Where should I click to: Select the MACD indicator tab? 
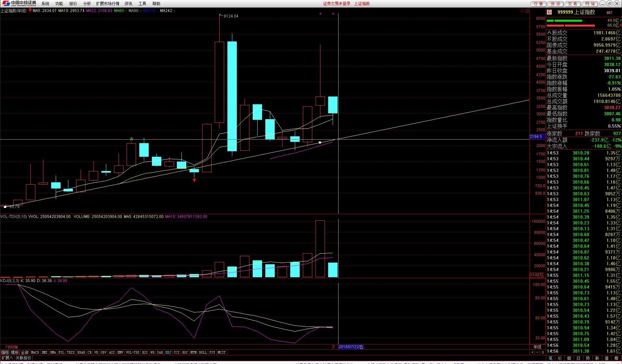coord(35,352)
